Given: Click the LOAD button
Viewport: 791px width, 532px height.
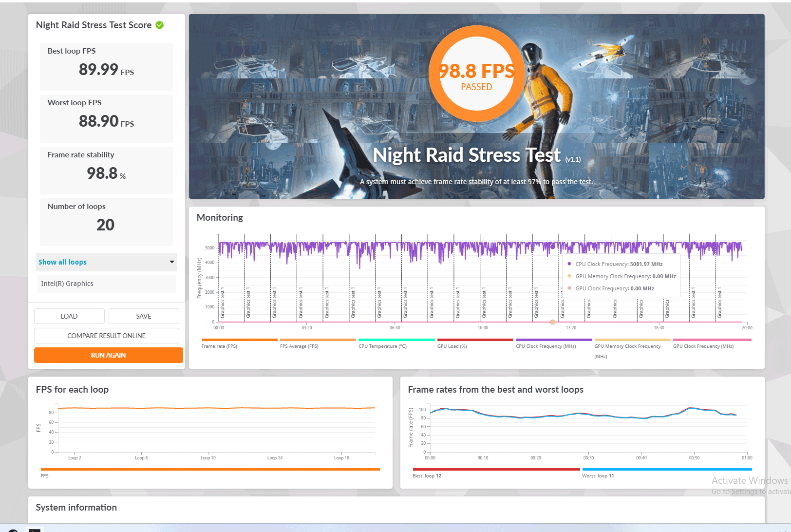Looking at the screenshot, I should [69, 316].
